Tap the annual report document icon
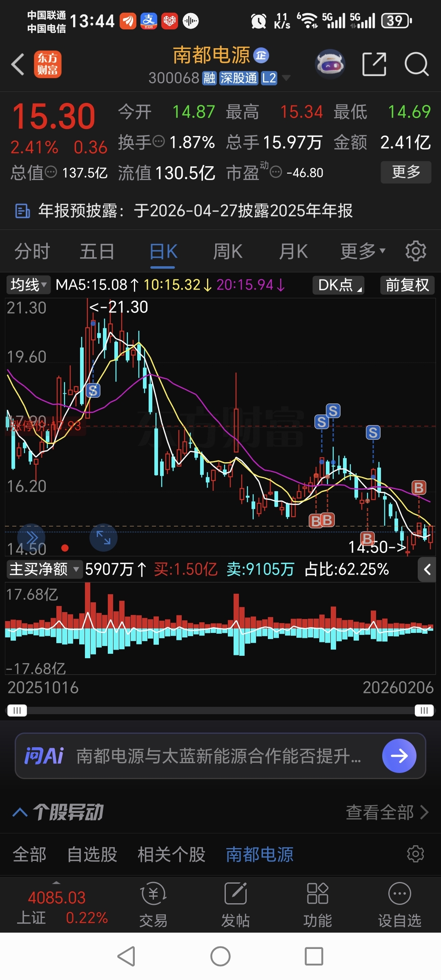The image size is (441, 980). [22, 211]
